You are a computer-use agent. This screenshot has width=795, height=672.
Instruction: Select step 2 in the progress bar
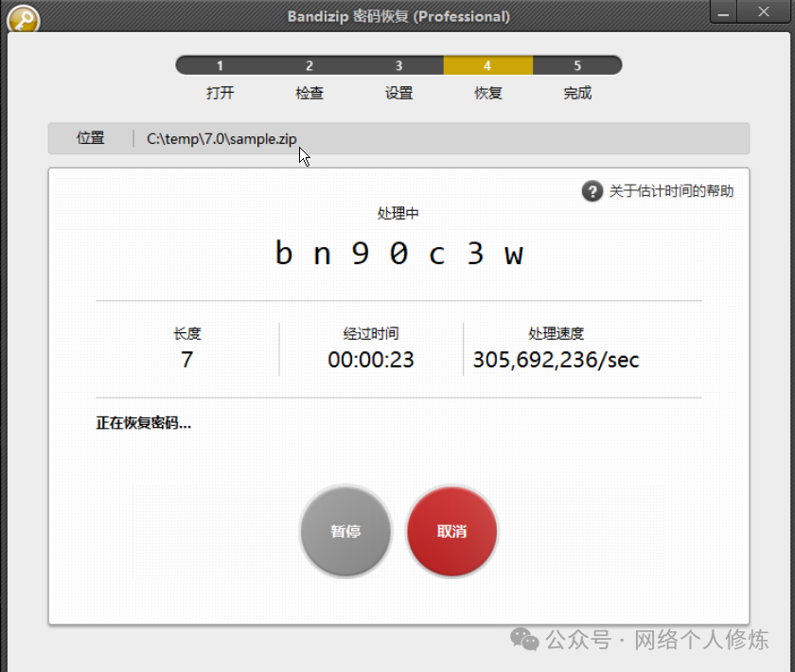pyautogui.click(x=309, y=65)
